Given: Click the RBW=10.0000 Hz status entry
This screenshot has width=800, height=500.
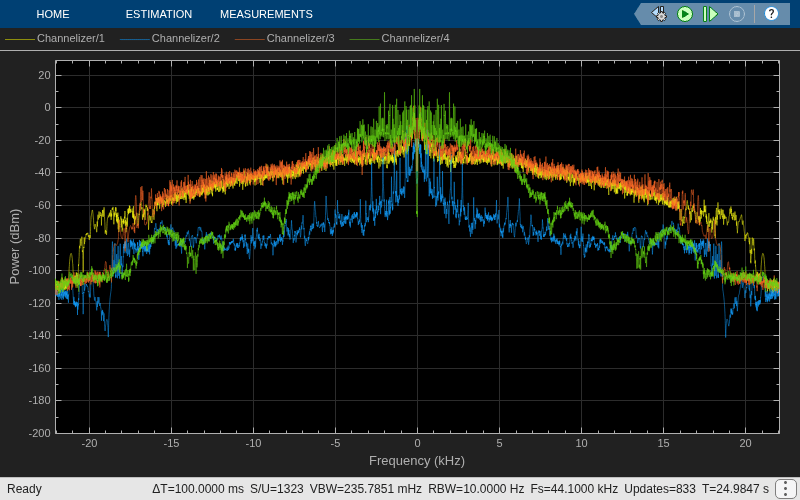Looking at the screenshot, I should coord(476,489).
